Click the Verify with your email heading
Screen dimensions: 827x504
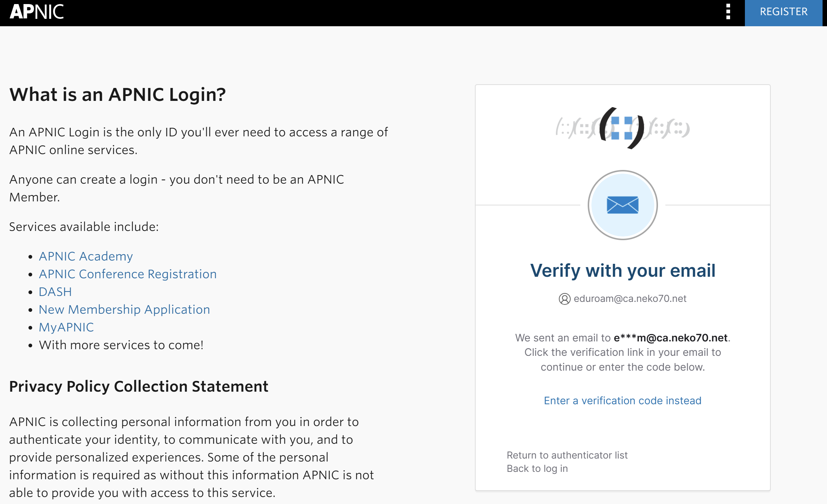click(x=622, y=270)
